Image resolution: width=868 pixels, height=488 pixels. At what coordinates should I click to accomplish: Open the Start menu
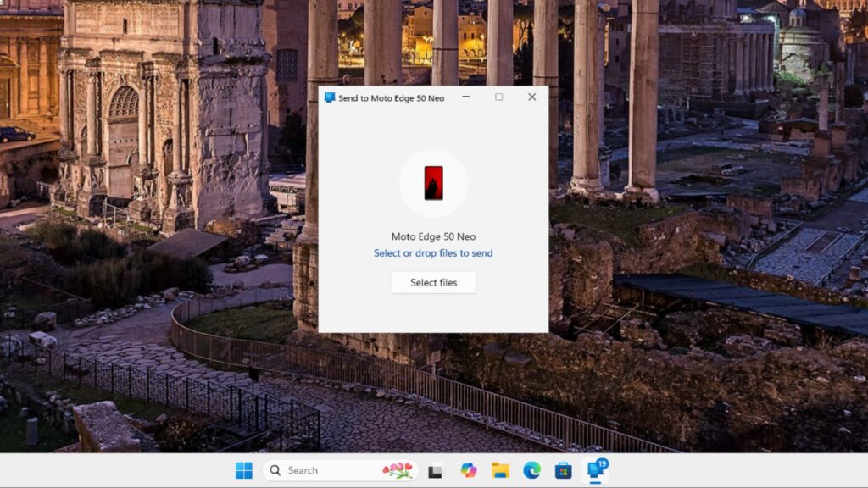246,470
